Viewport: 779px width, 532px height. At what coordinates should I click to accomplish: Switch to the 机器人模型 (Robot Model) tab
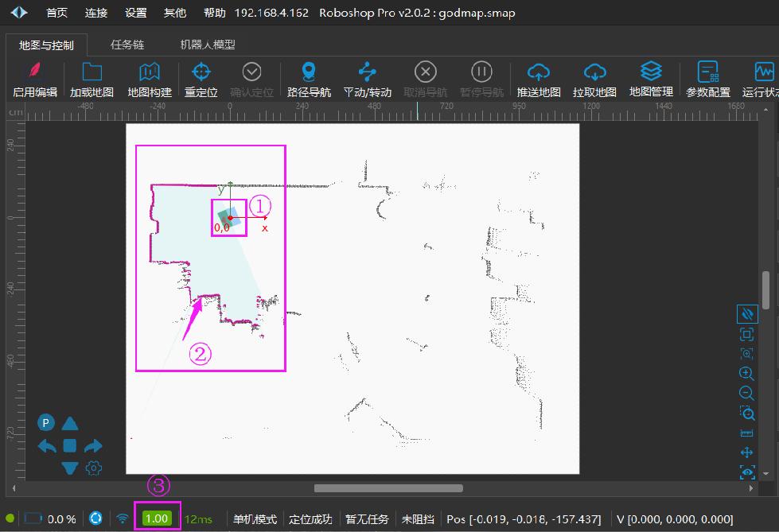coord(208,45)
